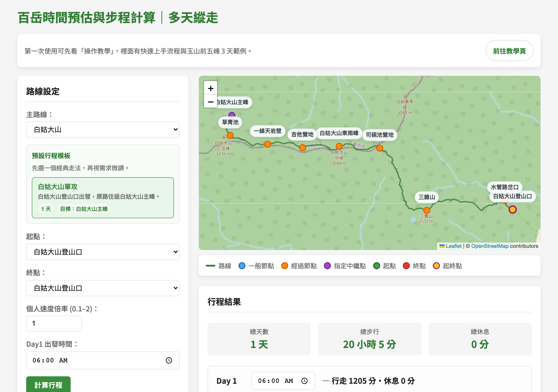Image resolution: width=558 pixels, height=392 pixels.
Task: Click the 計算行程 button
Action: tap(48, 385)
